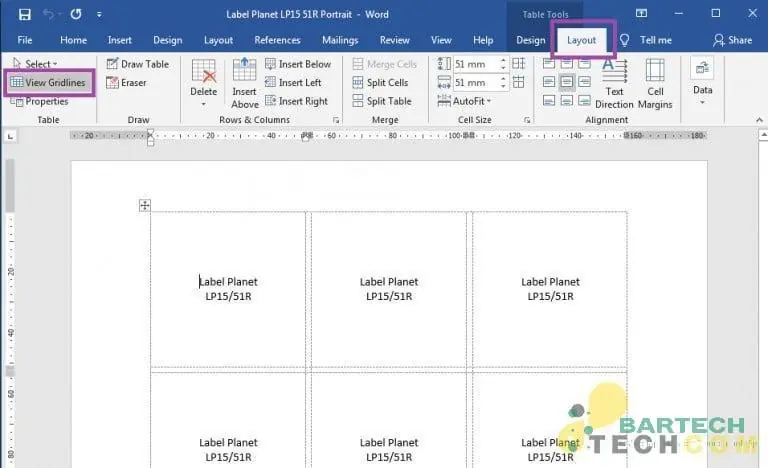Click Insert Below
This screenshot has height=468, width=768.
pos(298,64)
